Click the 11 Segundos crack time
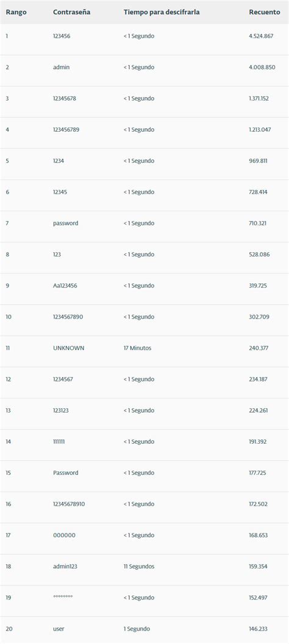The image size is (289, 644). [139, 566]
